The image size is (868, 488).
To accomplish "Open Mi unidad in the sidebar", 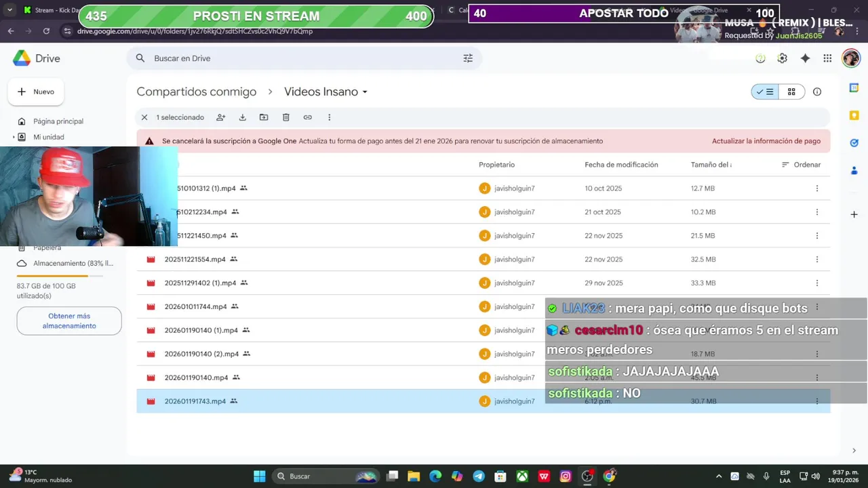I will coord(49,137).
